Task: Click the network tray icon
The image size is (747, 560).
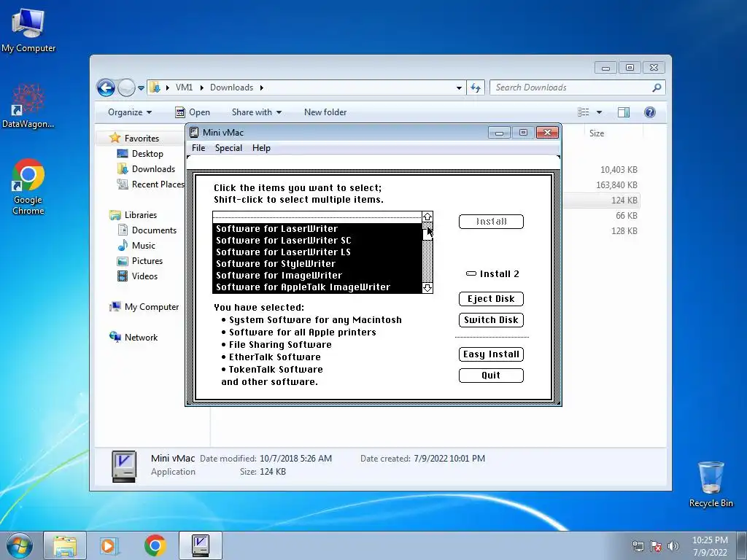Action: coord(638,546)
